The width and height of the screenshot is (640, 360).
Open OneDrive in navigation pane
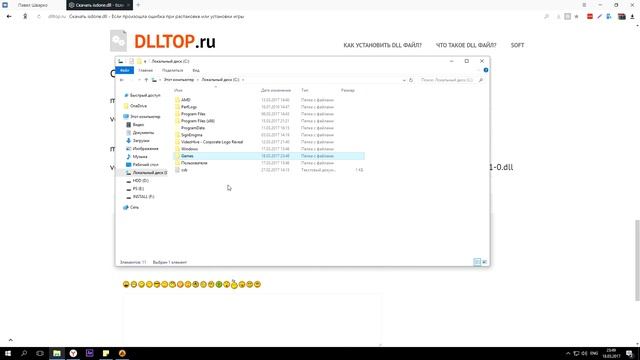click(x=138, y=106)
